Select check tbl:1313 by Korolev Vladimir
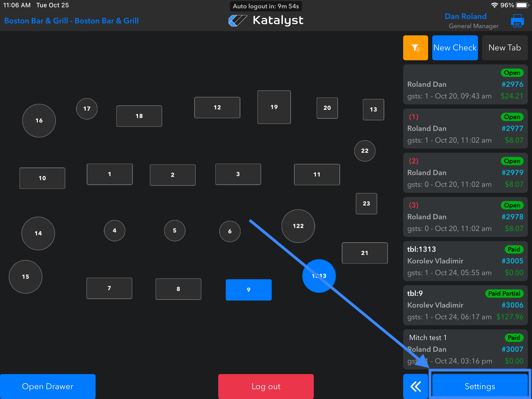The image size is (532, 399). click(x=465, y=261)
